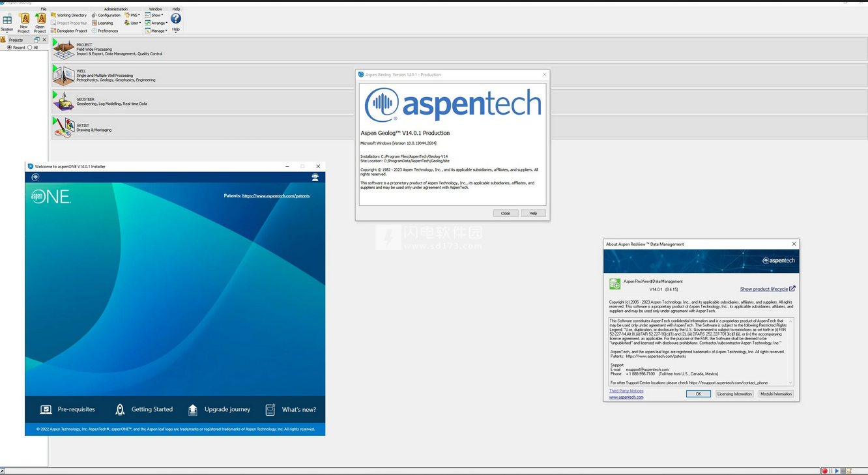Open Preferences under Administration

click(104, 31)
